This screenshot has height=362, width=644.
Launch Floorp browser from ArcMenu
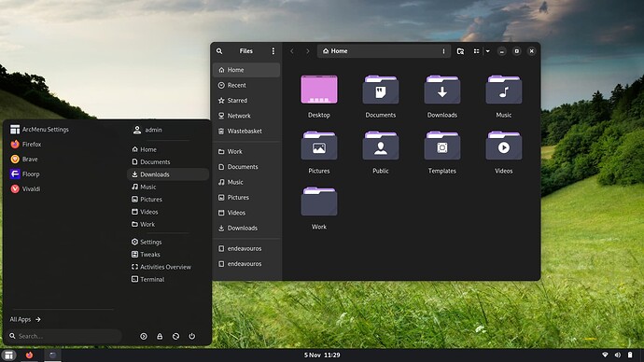[x=25, y=174]
